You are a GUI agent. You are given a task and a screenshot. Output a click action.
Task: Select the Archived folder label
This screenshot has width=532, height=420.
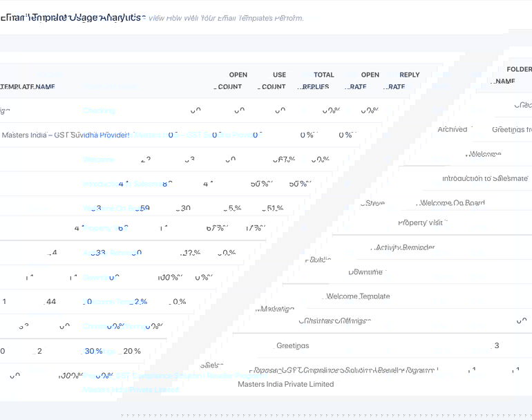coord(453,129)
